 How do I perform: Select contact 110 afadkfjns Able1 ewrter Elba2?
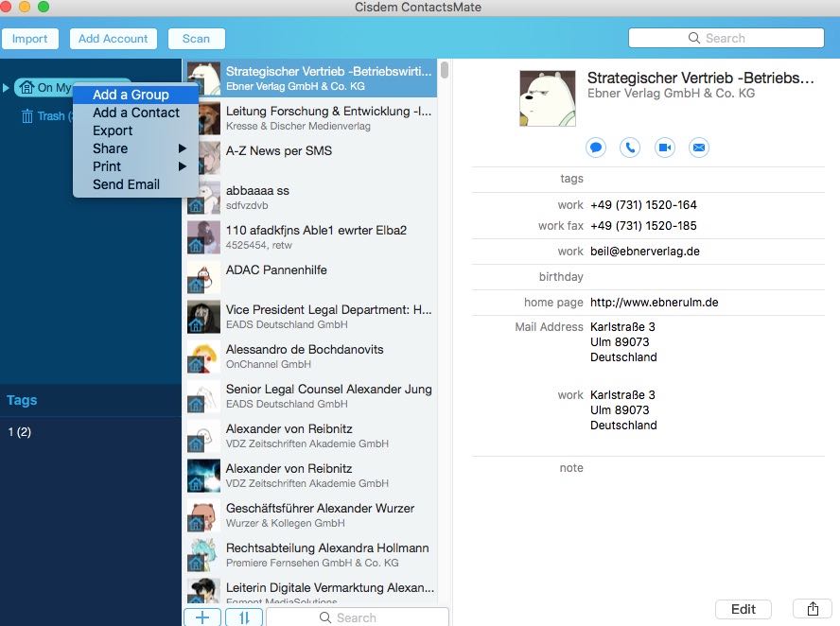[x=310, y=237]
